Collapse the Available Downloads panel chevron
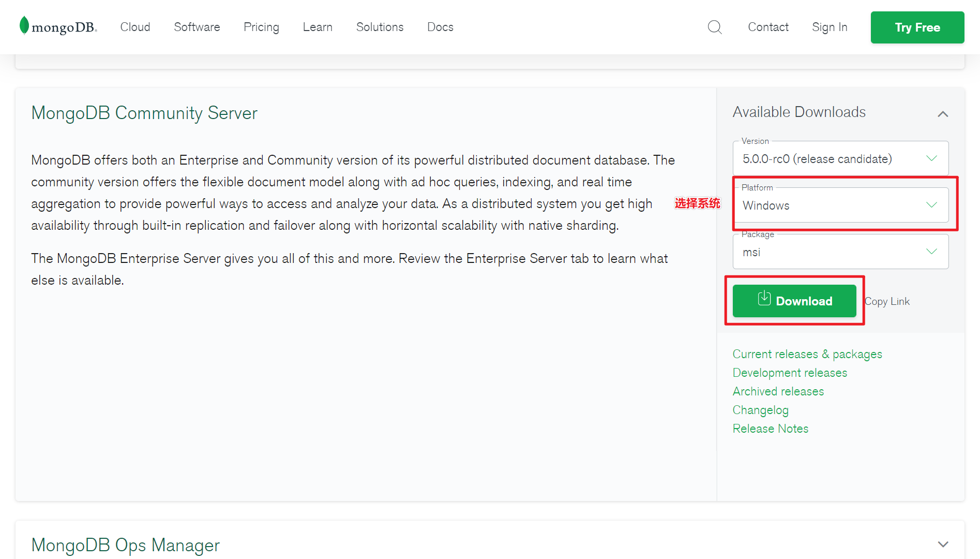This screenshot has height=559, width=980. (x=943, y=114)
